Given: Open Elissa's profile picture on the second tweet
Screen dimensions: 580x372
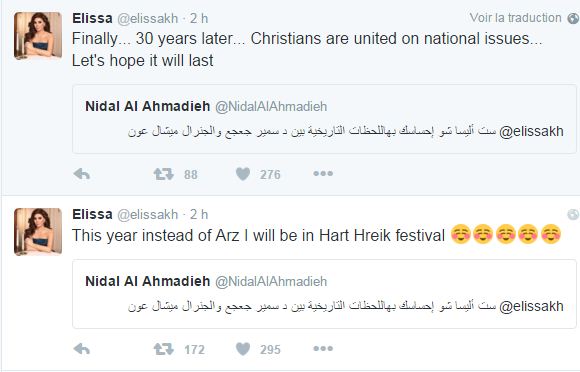Looking at the screenshot, I should point(38,231).
